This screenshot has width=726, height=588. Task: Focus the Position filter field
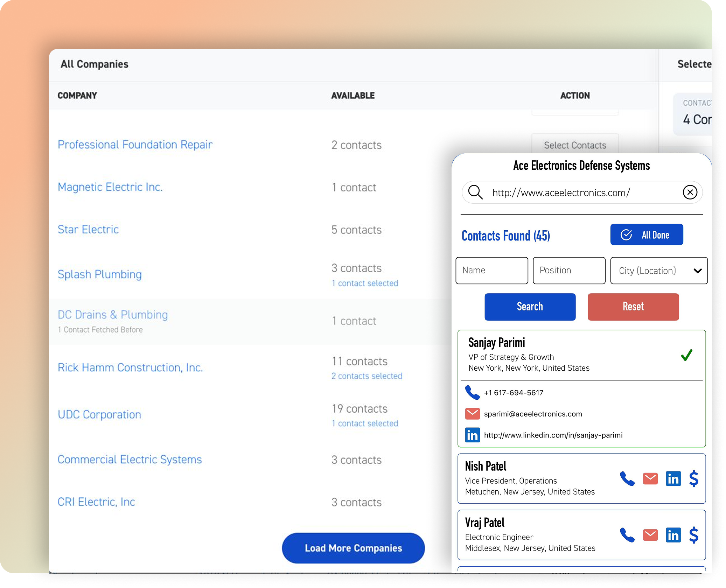coord(569,271)
